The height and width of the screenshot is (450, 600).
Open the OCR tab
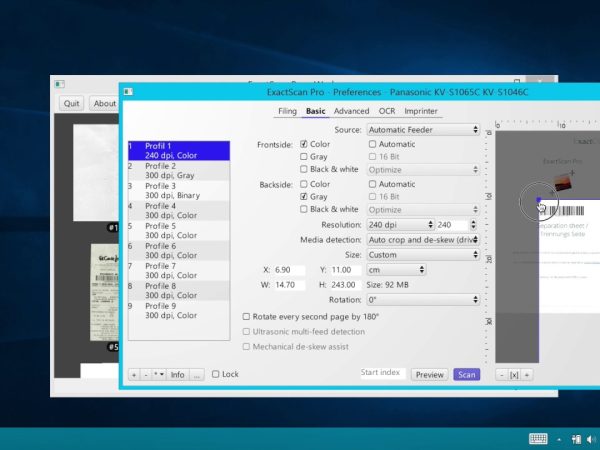(x=386, y=111)
